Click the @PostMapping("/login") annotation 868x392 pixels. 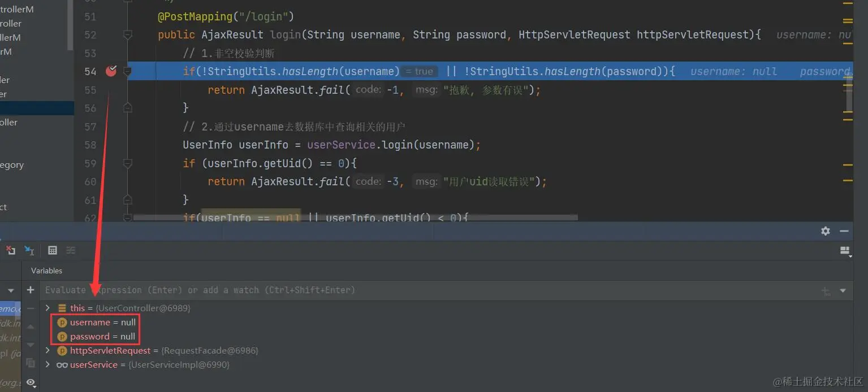pyautogui.click(x=226, y=16)
